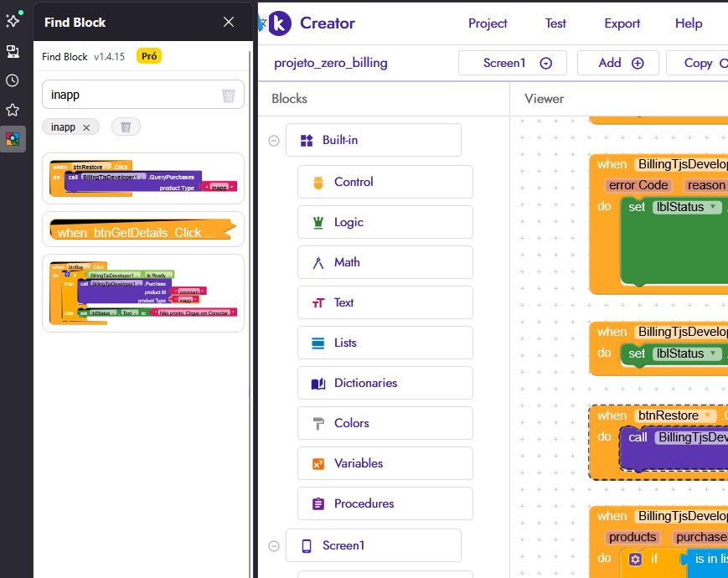The width and height of the screenshot is (728, 578).
Task: Click the Kodular Creator logo
Action: coord(280,23)
